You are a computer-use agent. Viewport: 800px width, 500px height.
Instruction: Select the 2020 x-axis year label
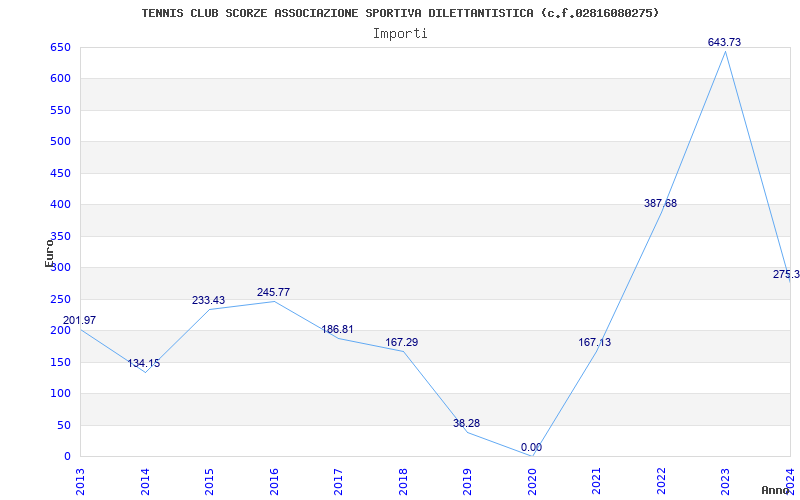[532, 480]
